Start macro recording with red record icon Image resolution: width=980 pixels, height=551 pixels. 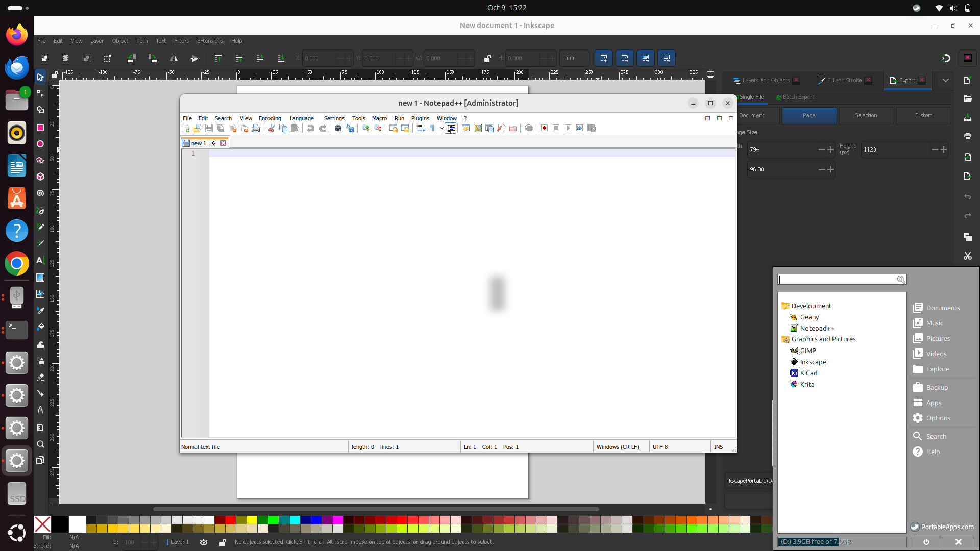pyautogui.click(x=544, y=128)
